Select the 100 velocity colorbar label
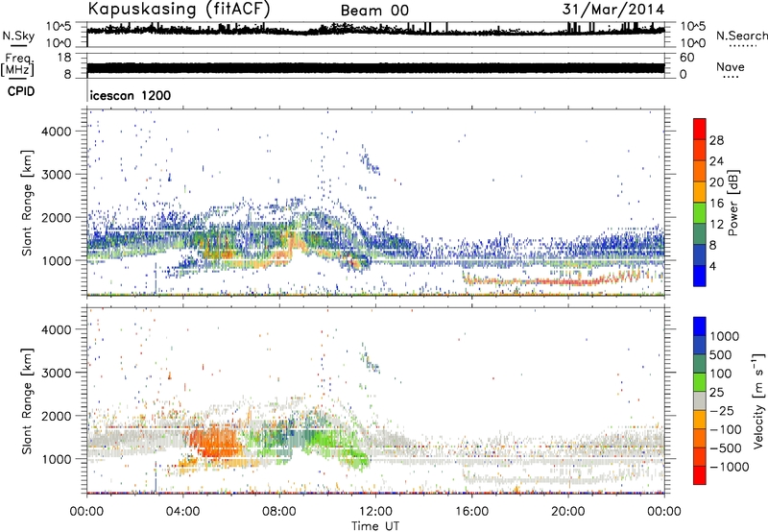This screenshot has width=768, height=532. [x=721, y=374]
